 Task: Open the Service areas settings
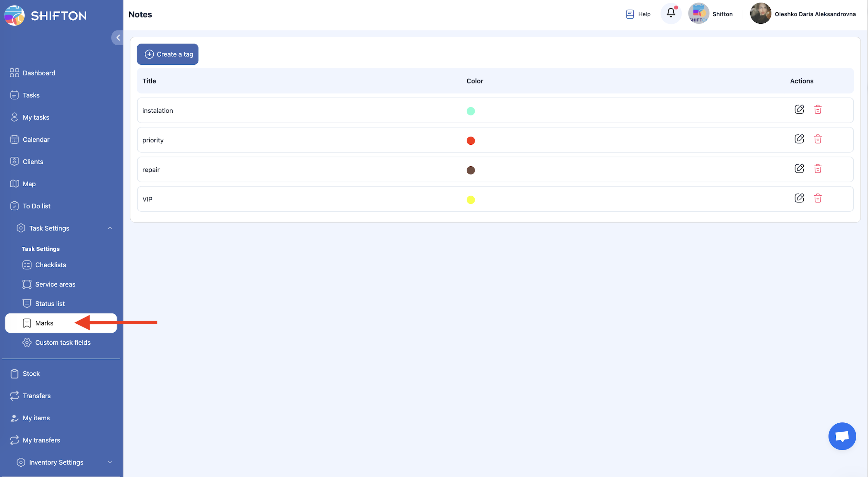[55, 284]
